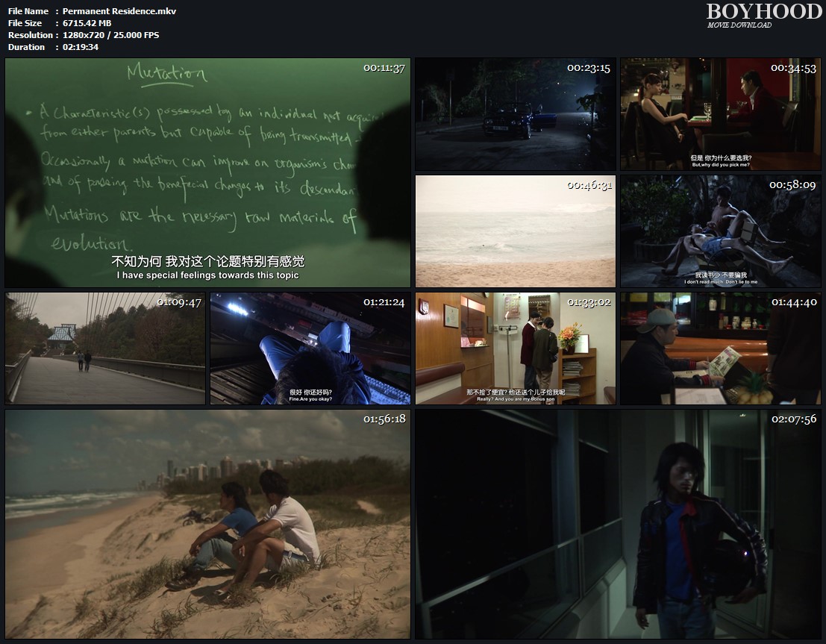Click the 00:11:37 timestamp
The height and width of the screenshot is (644, 826).
click(384, 68)
